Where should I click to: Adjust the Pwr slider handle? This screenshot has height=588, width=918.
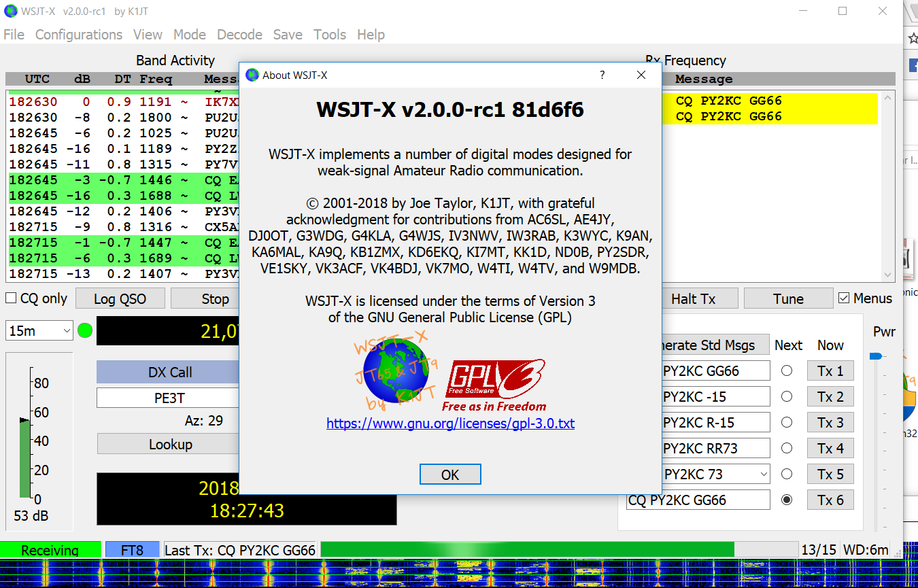[876, 356]
